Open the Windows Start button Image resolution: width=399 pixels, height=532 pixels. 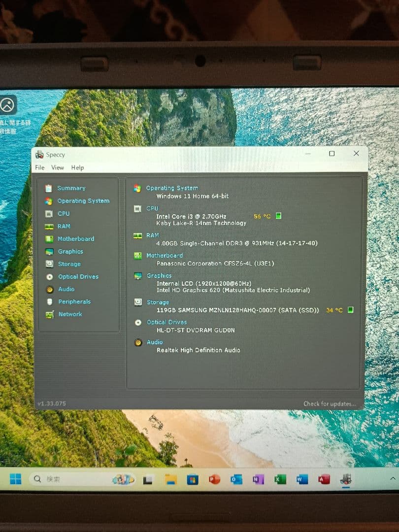[x=16, y=479]
